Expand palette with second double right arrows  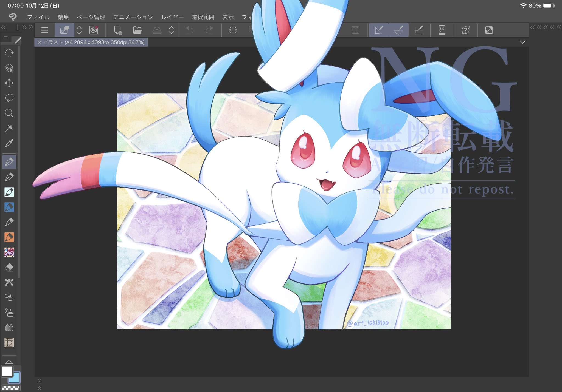pyautogui.click(x=31, y=27)
